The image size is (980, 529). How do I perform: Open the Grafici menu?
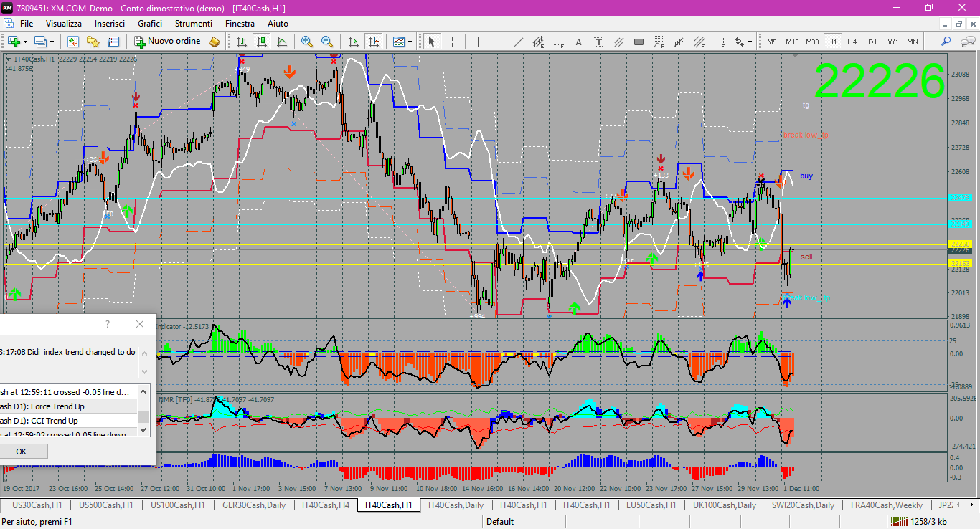click(150, 24)
